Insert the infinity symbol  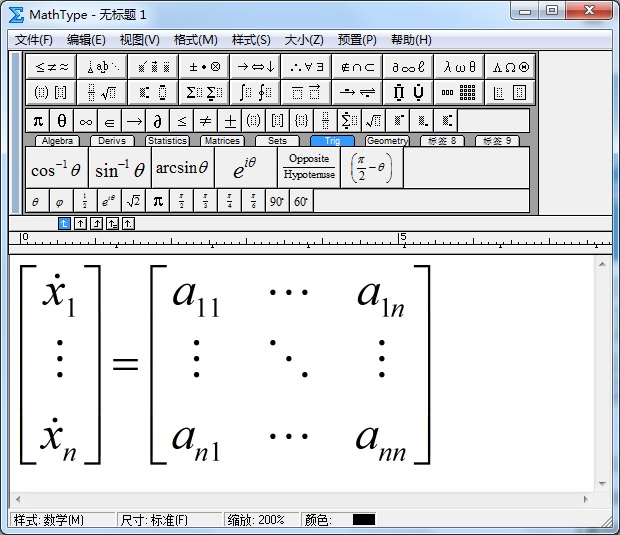click(x=86, y=121)
